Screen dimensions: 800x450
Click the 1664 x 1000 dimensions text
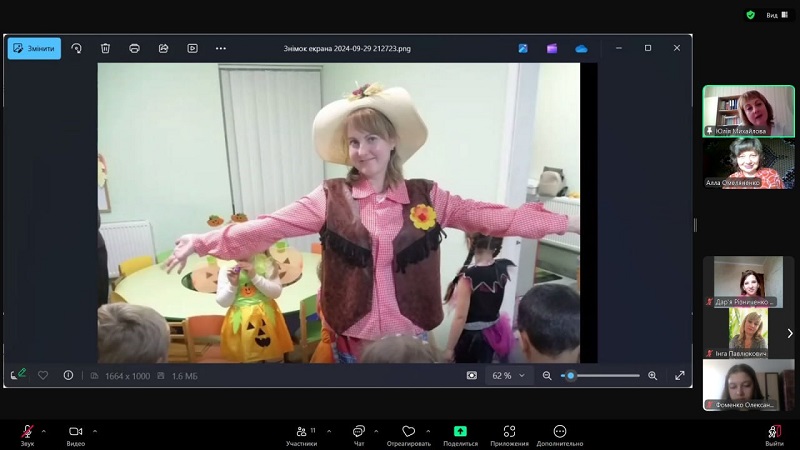point(128,376)
